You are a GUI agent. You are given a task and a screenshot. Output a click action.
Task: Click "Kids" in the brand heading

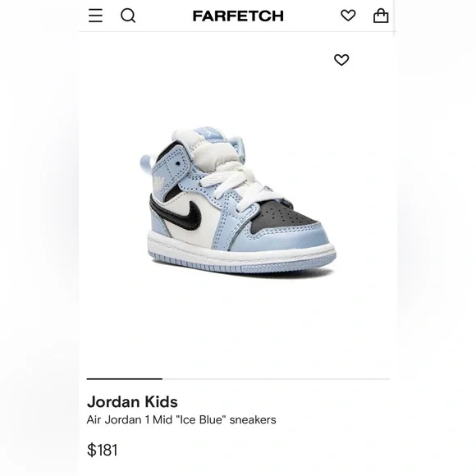161,401
